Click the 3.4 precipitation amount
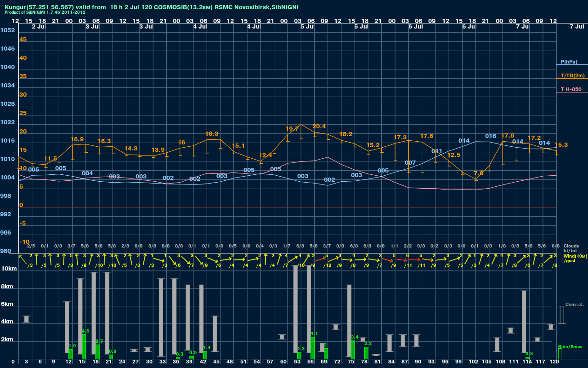Screen dimensions: 588x368 point(355,338)
